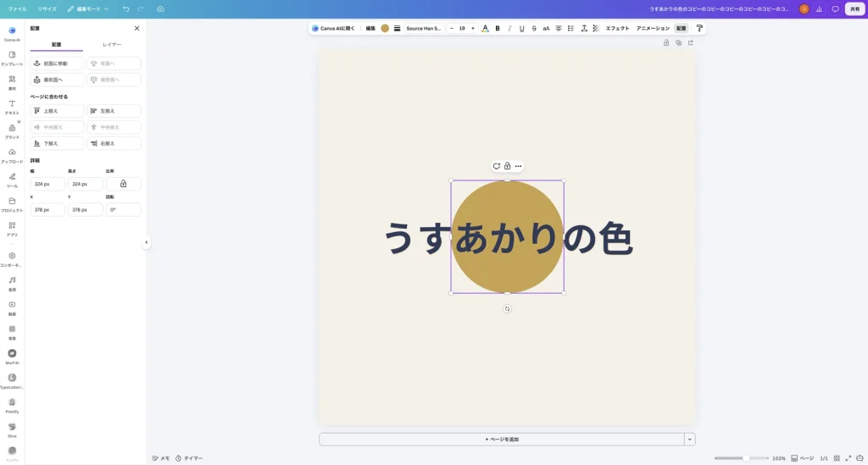Click the 最前面へ (Bring to front) button
Viewport: 868px width, 465px height.
[57, 80]
